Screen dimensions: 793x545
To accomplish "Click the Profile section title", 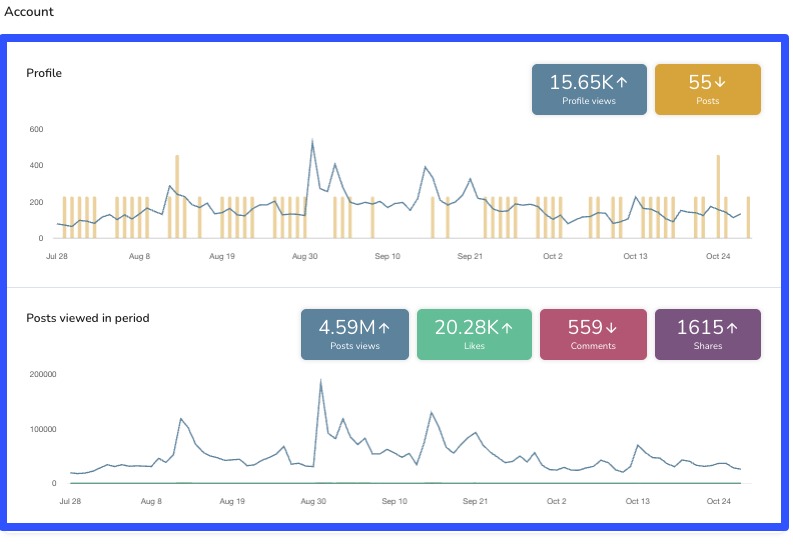I will (44, 73).
